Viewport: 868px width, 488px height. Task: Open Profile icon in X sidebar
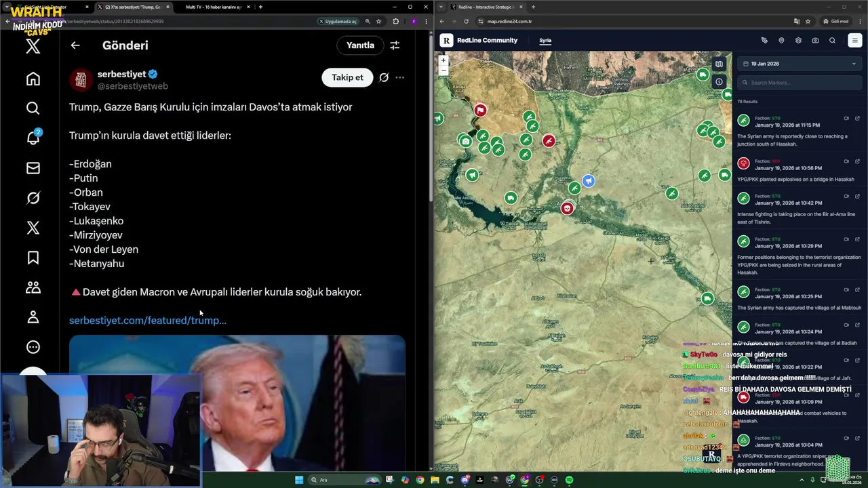click(33, 317)
